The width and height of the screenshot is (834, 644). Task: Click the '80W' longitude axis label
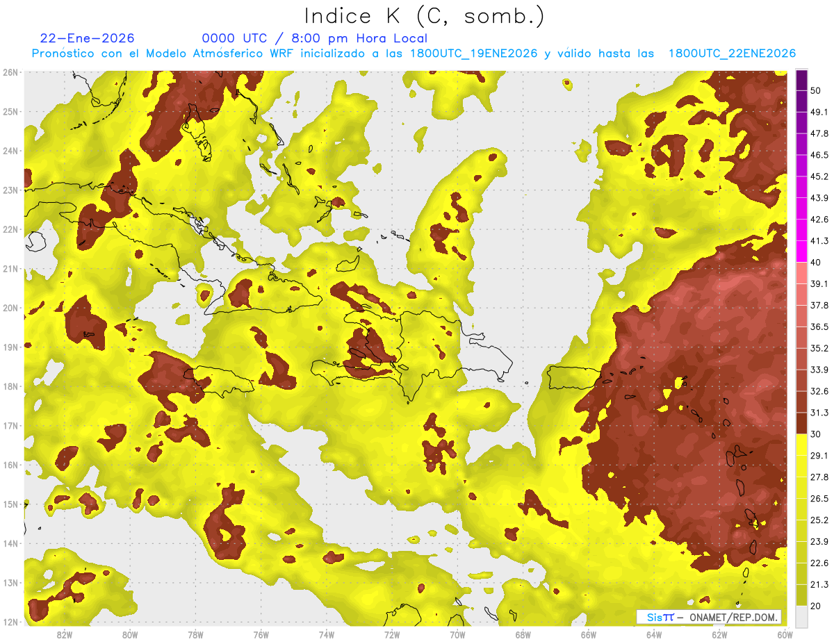130,635
